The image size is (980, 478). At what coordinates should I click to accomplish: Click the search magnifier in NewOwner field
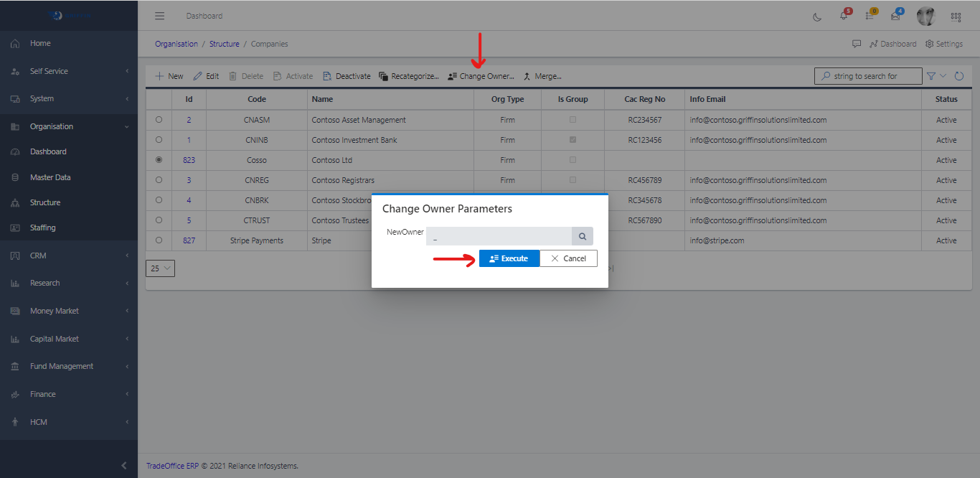tap(583, 236)
